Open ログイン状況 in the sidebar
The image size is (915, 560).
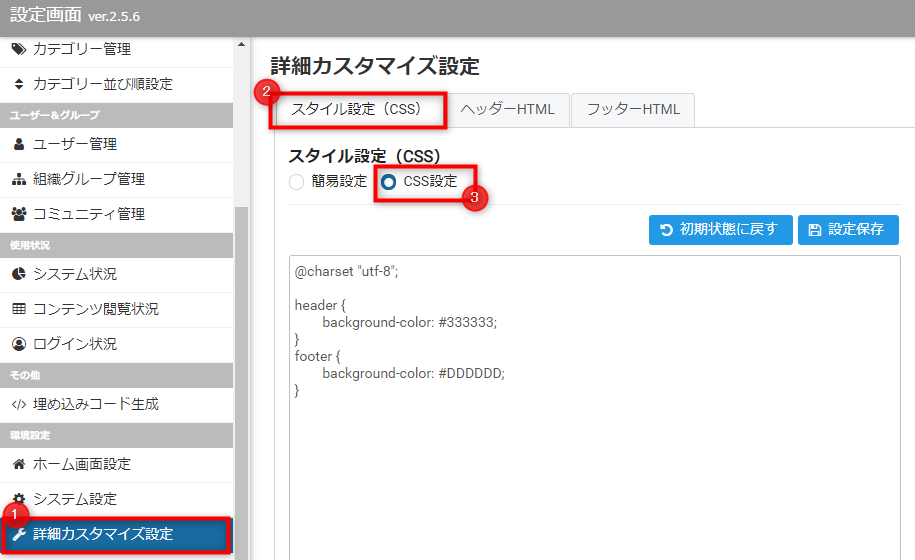[x=75, y=344]
